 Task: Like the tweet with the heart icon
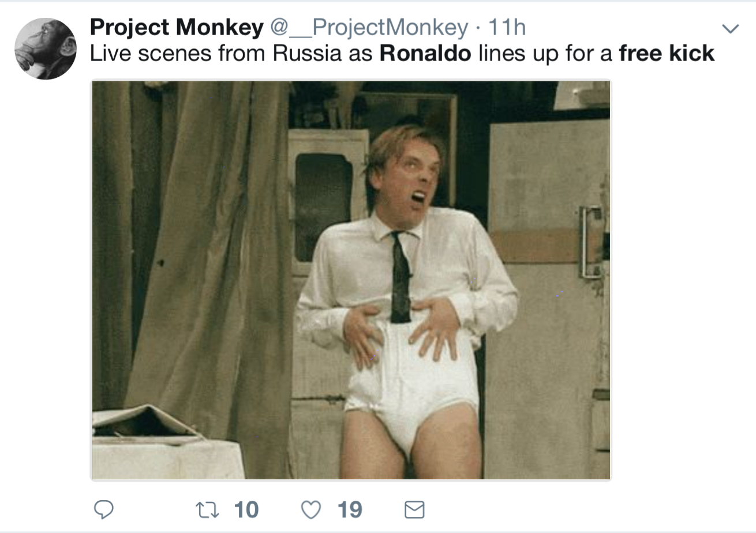[x=311, y=509]
